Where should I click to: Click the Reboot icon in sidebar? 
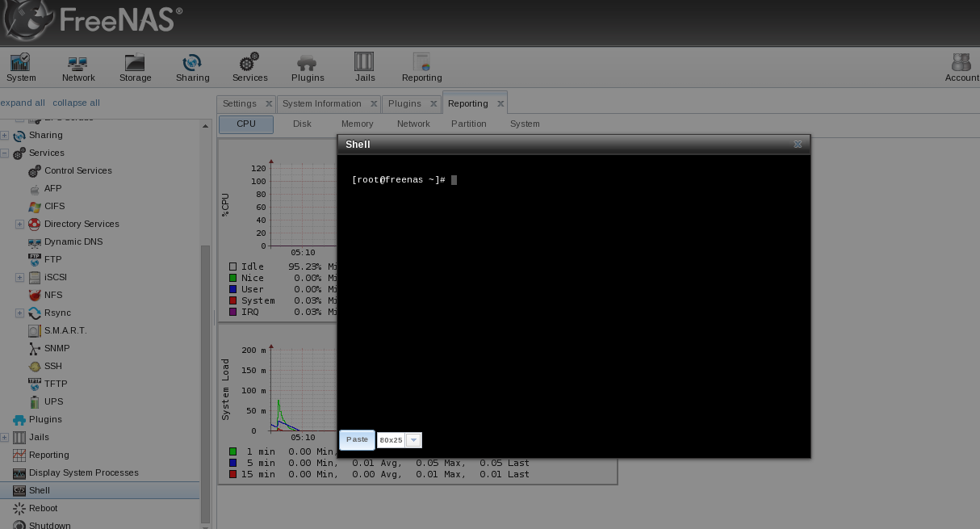19,508
